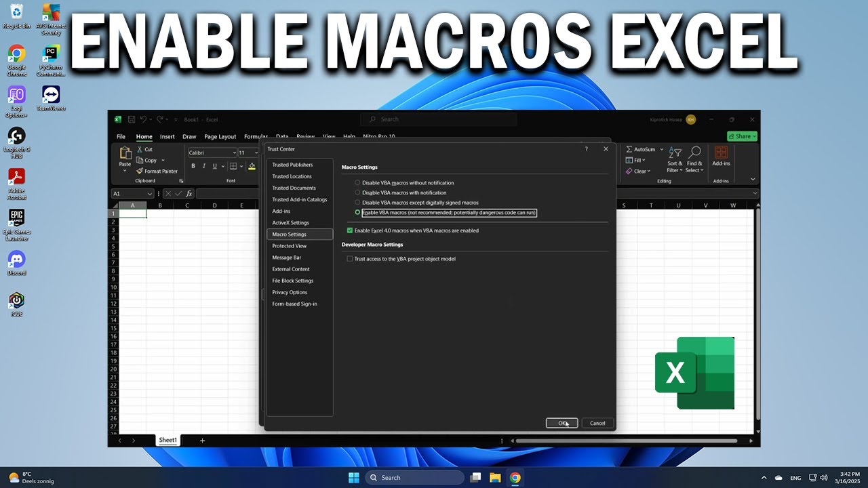The height and width of the screenshot is (488, 868).
Task: Click the Undo arrow in title bar
Action: [143, 119]
